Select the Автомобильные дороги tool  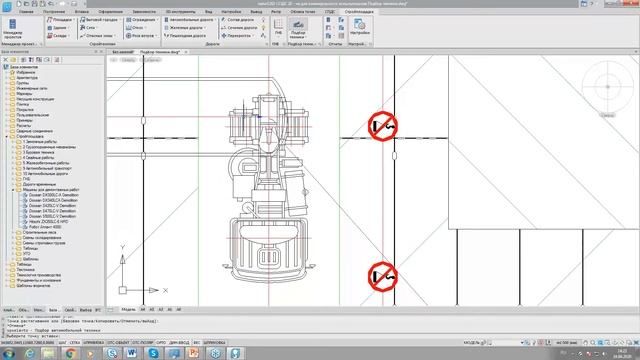pos(189,20)
